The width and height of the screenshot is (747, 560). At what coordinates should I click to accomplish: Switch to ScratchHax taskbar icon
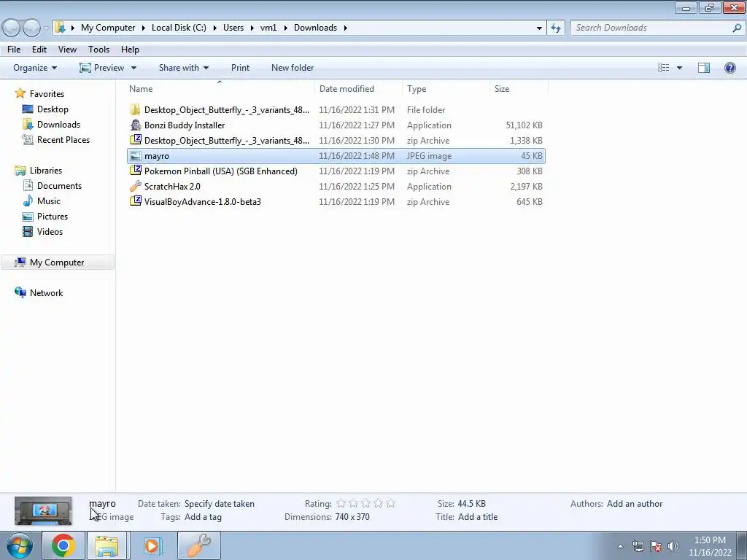click(x=198, y=545)
